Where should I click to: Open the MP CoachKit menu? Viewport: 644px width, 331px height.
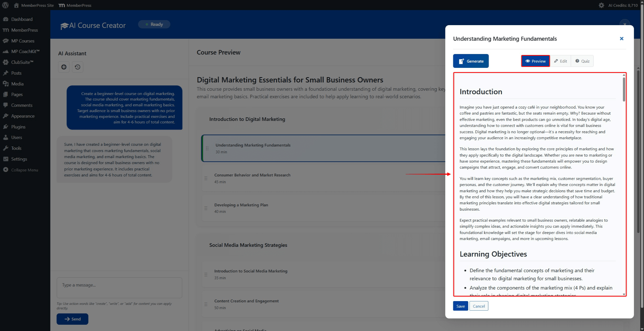pyautogui.click(x=25, y=51)
